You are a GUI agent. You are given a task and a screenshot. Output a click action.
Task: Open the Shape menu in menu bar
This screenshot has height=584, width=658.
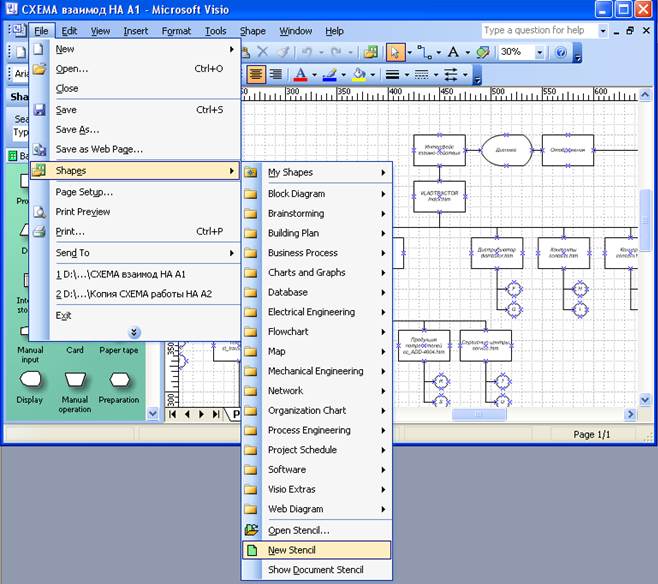[253, 31]
